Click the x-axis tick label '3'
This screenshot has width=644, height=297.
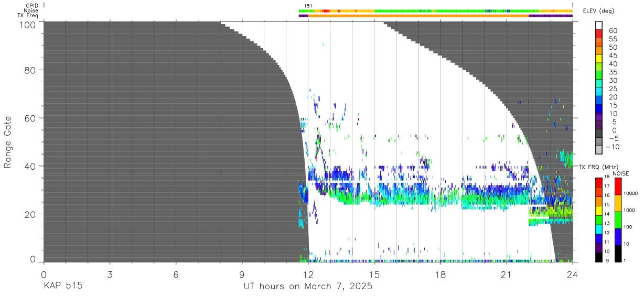[x=110, y=274]
